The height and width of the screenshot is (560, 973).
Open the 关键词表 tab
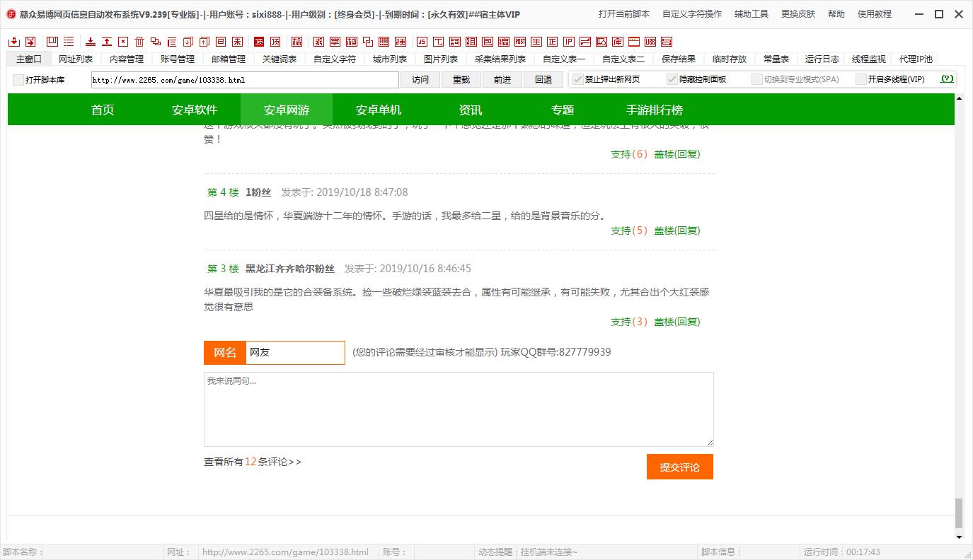[x=280, y=59]
